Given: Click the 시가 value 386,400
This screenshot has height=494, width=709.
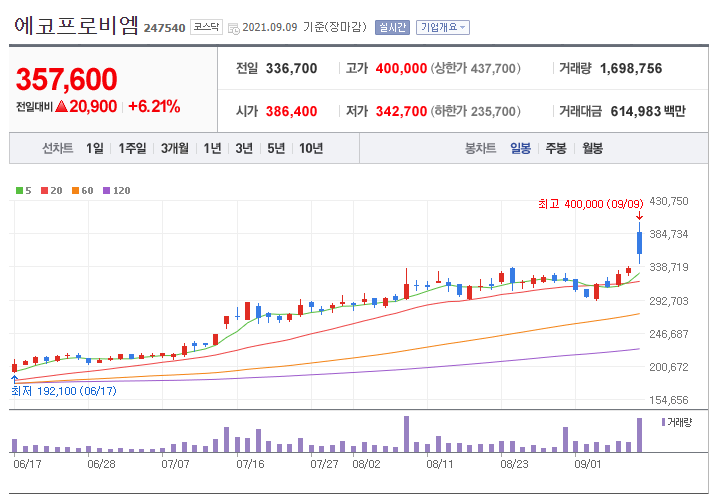Looking at the screenshot, I should pos(292,111).
